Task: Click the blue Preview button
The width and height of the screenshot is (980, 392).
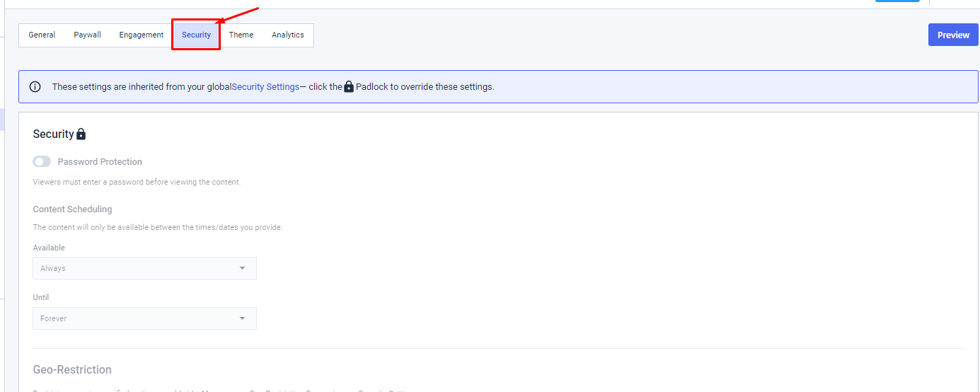Action: (953, 35)
